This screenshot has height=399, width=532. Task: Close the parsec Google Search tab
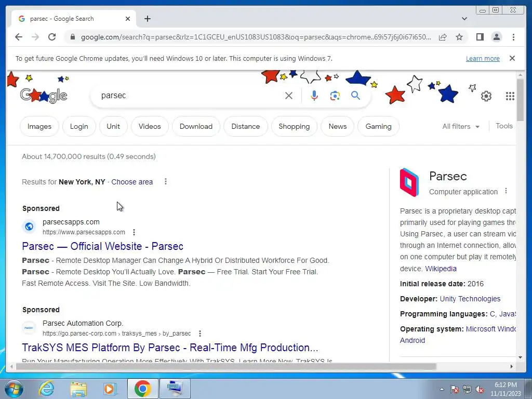coord(128,19)
